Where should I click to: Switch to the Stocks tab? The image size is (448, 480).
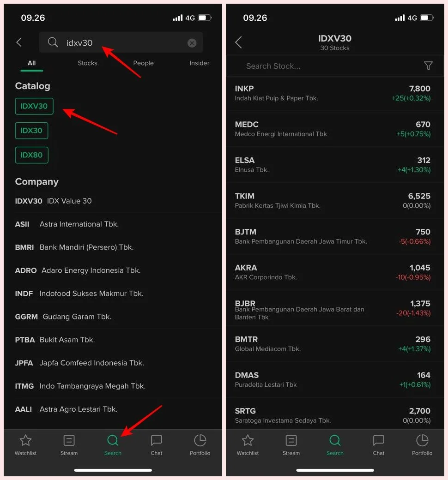[x=87, y=63]
